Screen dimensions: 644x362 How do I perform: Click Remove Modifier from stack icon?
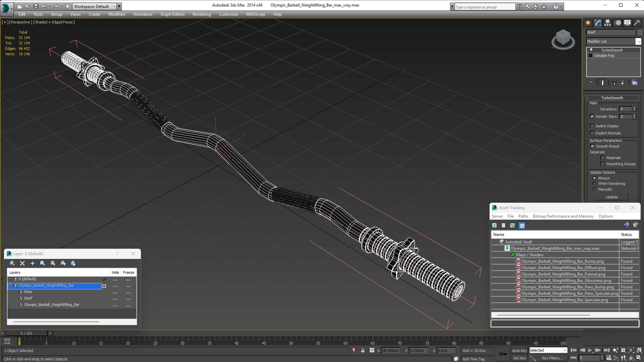[623, 83]
